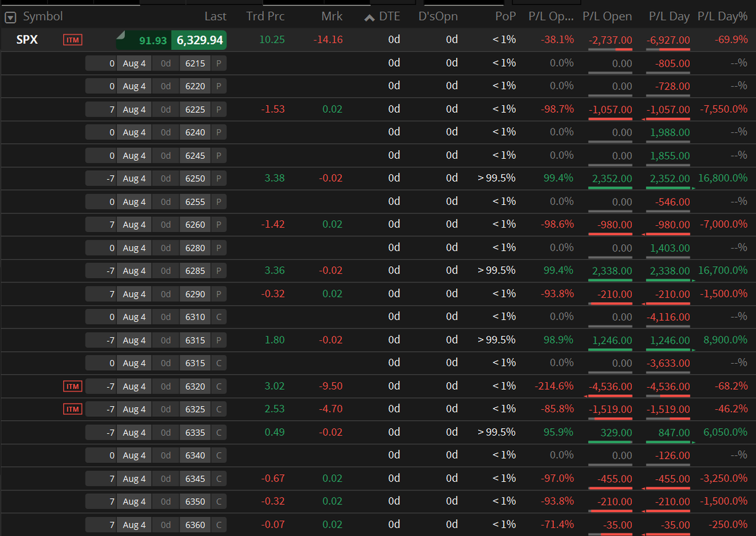
Task: Click the 6245 put strike chip
Action: [195, 156]
